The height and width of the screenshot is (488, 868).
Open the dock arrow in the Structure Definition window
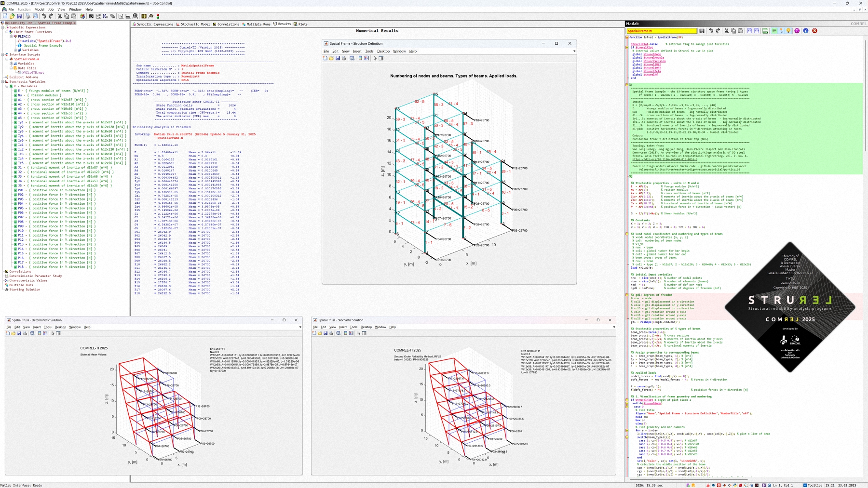click(x=574, y=51)
